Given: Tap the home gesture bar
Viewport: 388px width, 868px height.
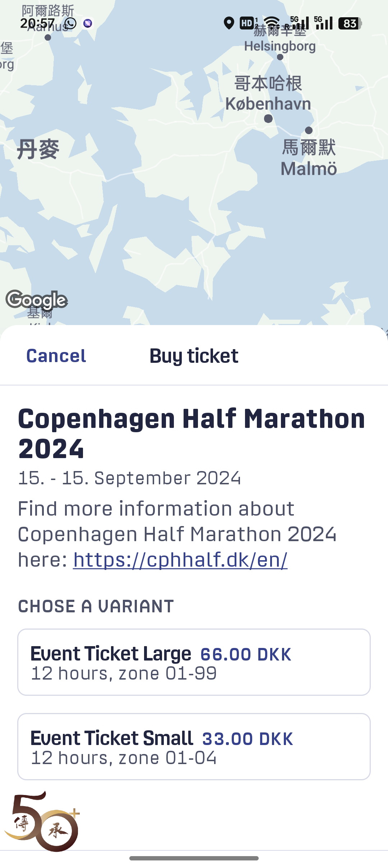Looking at the screenshot, I should 194,858.
